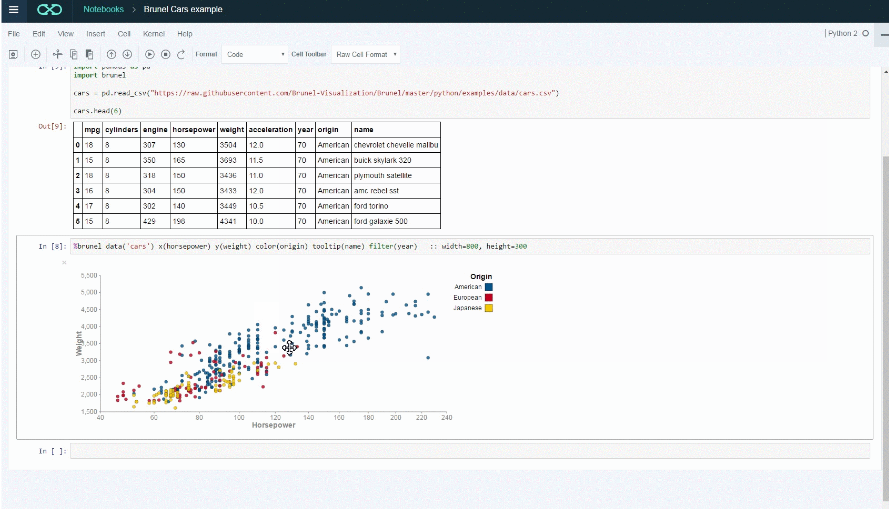Open the Code cell format dropdown
889x509 pixels.
(255, 54)
